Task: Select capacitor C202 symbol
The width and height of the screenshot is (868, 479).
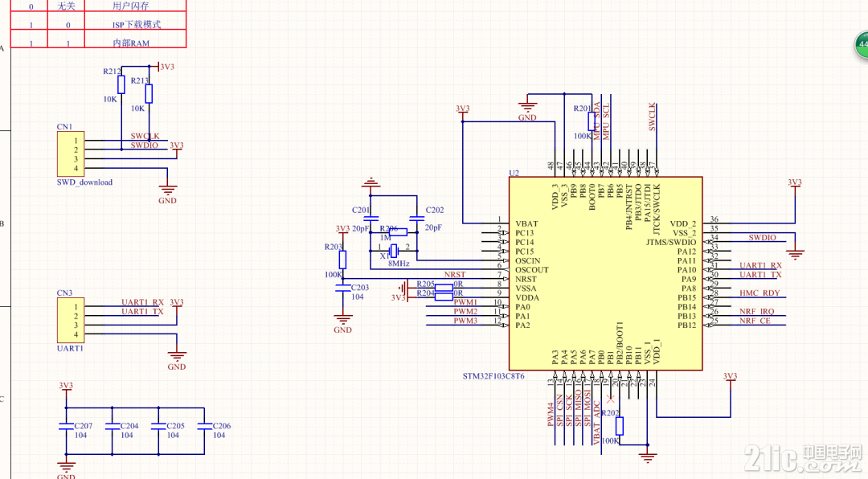Action: click(416, 218)
